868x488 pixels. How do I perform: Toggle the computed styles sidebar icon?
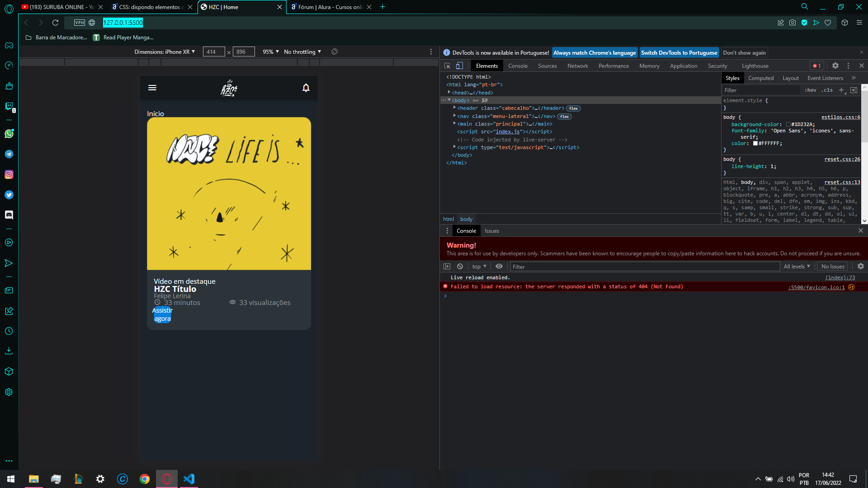click(x=854, y=90)
